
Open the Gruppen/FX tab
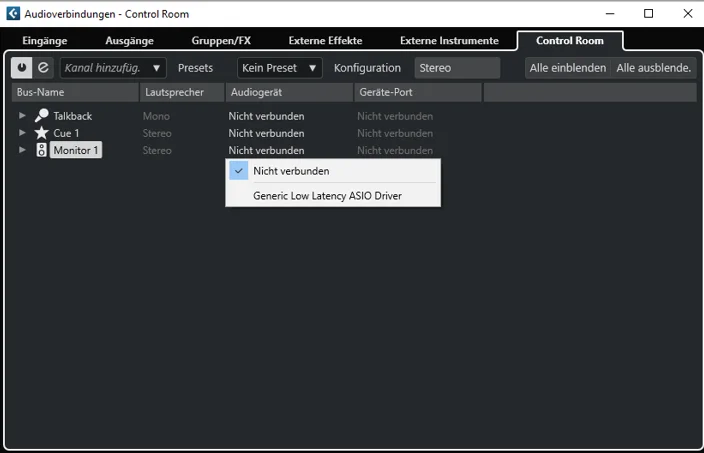pyautogui.click(x=221, y=40)
